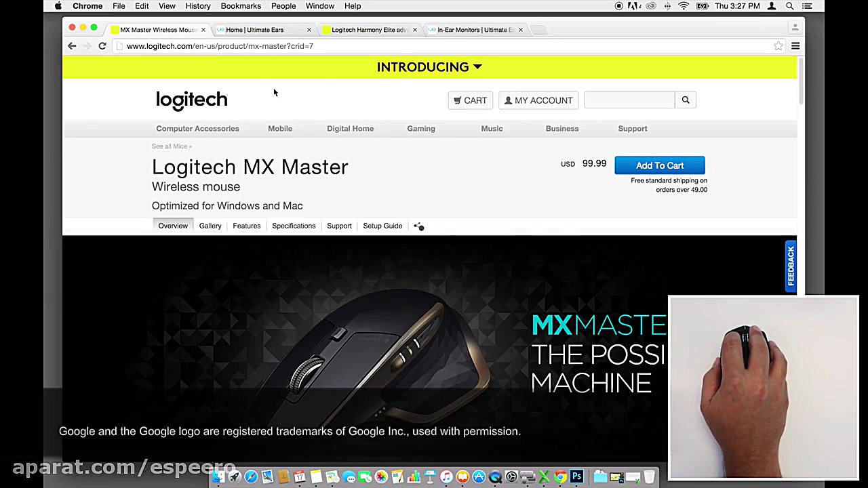Open the Trash in the Dock
Viewport: 868px width, 488px height.
[649, 477]
